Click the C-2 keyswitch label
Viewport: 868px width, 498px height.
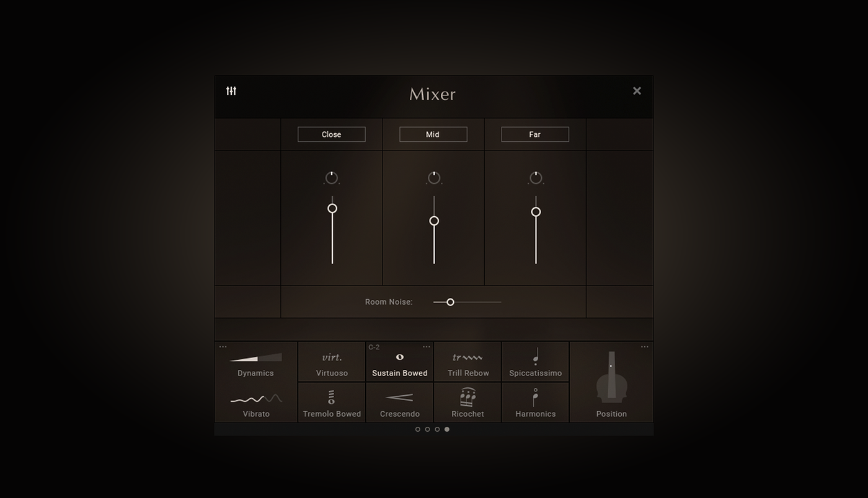coord(374,347)
